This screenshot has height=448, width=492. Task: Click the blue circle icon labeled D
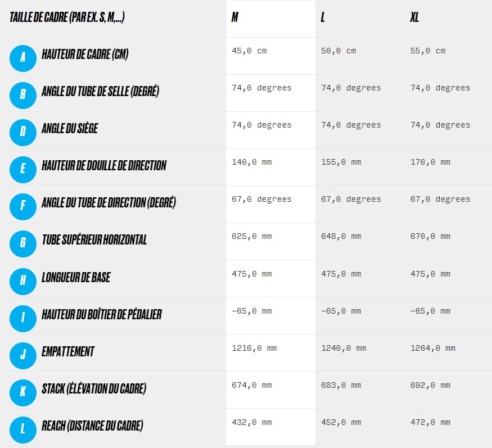click(x=23, y=133)
